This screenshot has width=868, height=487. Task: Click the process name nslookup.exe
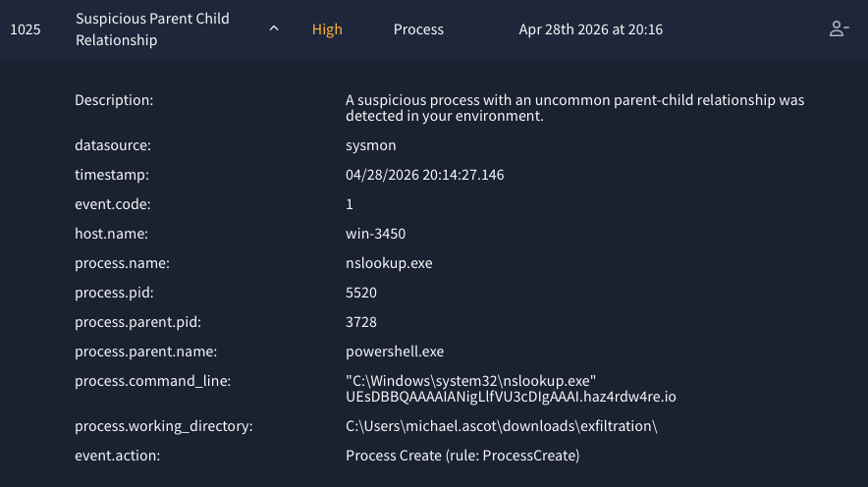[389, 263]
